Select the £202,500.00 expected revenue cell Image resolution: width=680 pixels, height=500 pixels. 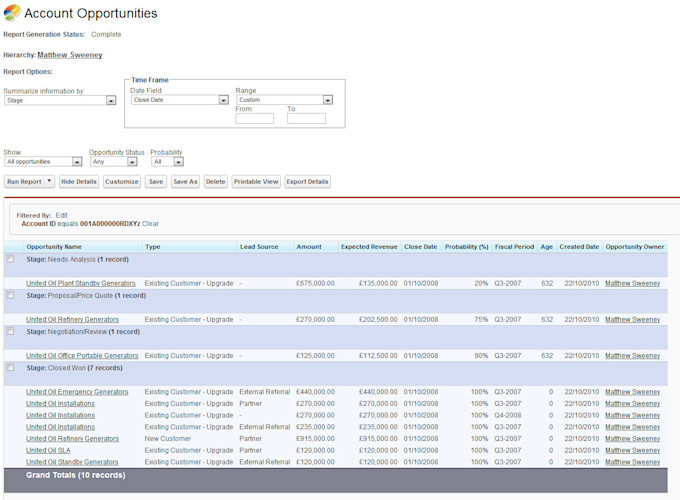[x=378, y=319]
